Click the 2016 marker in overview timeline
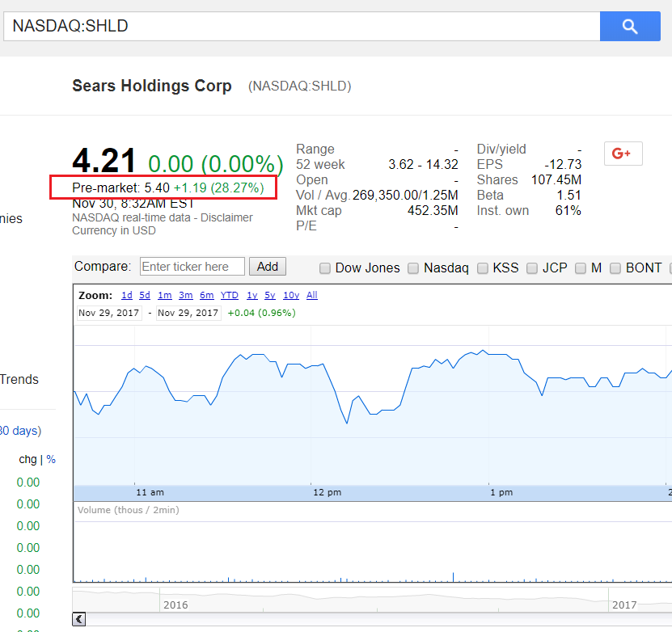The height and width of the screenshot is (632, 672). [x=175, y=605]
